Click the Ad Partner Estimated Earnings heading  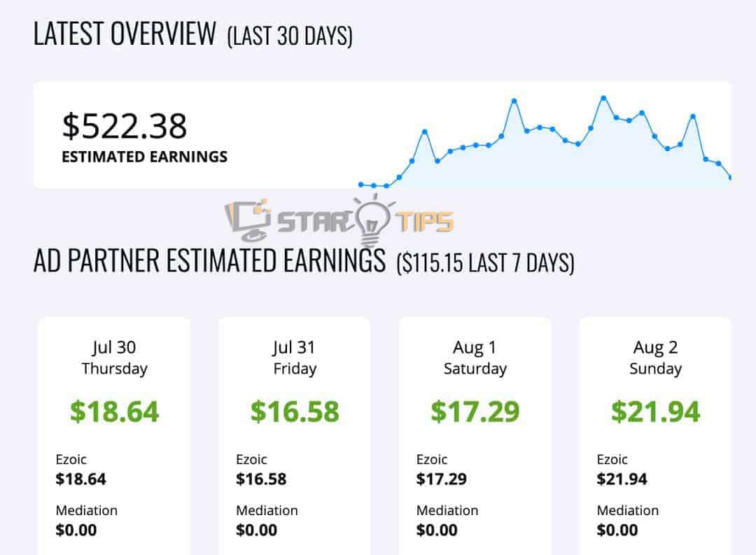pyautogui.click(x=209, y=260)
